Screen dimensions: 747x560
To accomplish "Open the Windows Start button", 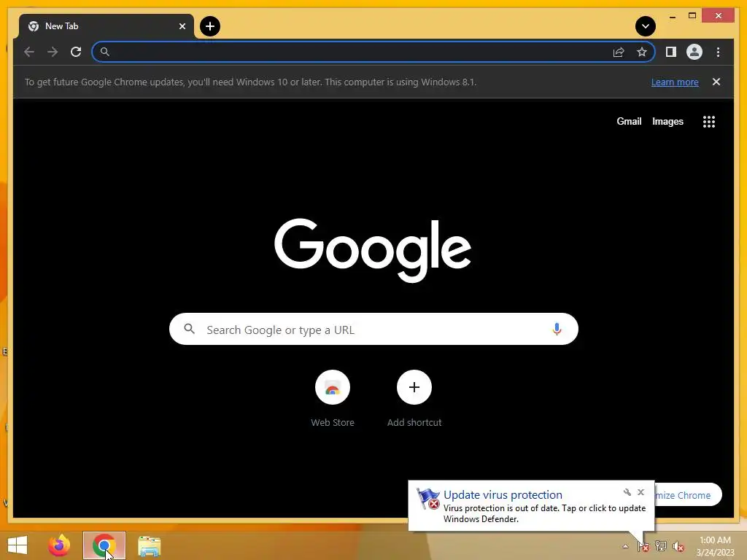I will [18, 545].
